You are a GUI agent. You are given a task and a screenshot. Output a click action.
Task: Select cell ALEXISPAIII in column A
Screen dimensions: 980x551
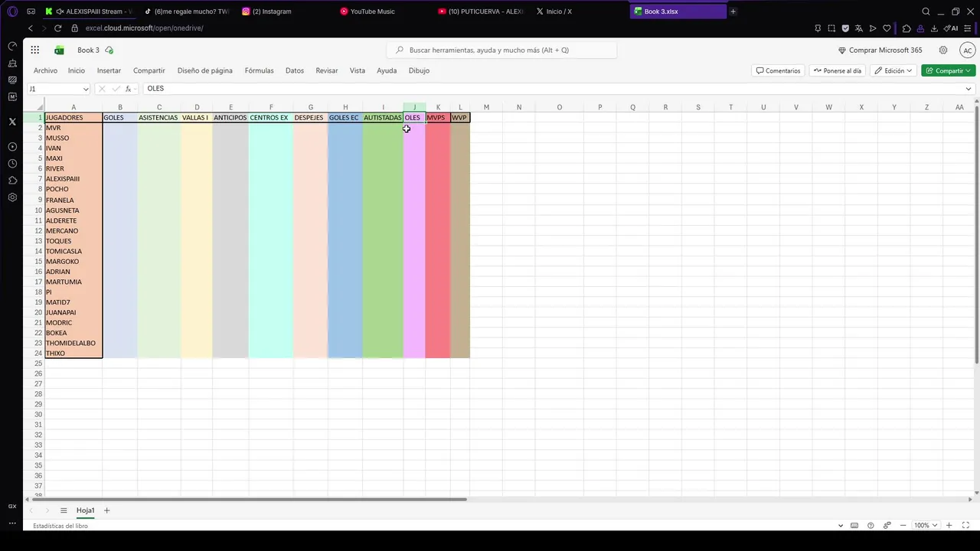point(73,179)
